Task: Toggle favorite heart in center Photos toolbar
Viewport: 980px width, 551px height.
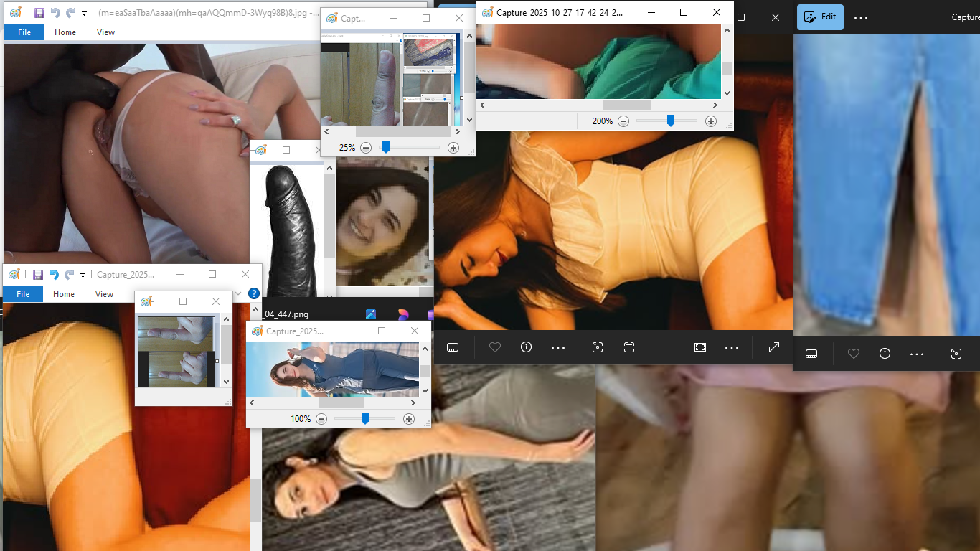Action: (494, 347)
